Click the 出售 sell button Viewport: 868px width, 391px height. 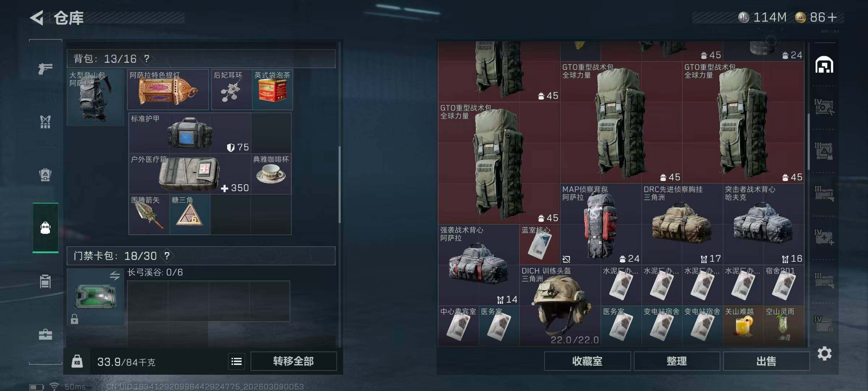click(x=766, y=361)
